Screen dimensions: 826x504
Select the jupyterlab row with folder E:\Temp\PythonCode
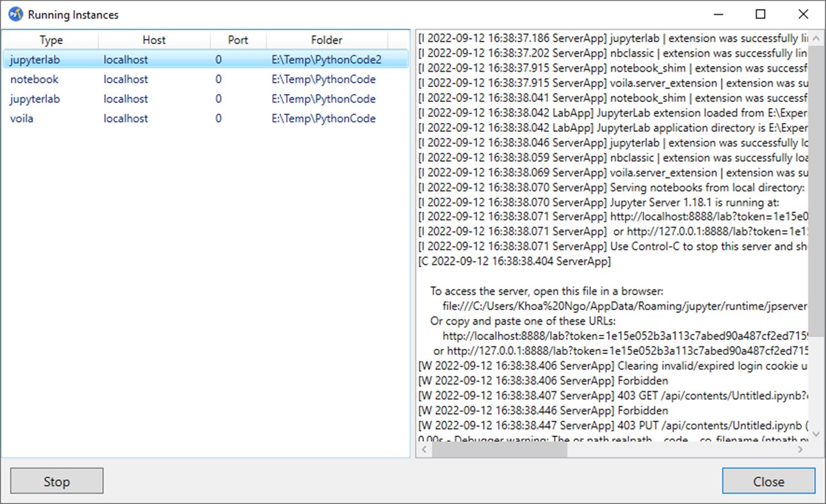[x=205, y=99]
